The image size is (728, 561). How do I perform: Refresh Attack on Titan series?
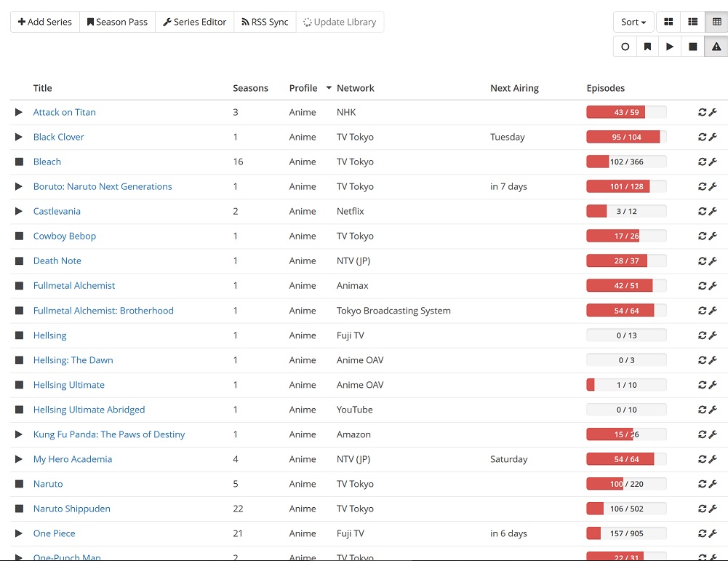702,112
